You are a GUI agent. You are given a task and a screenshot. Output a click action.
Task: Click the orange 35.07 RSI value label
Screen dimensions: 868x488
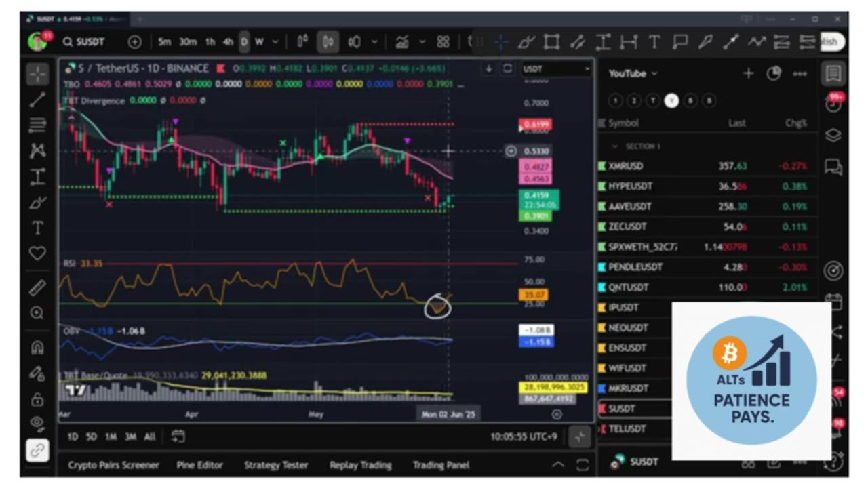pos(533,295)
